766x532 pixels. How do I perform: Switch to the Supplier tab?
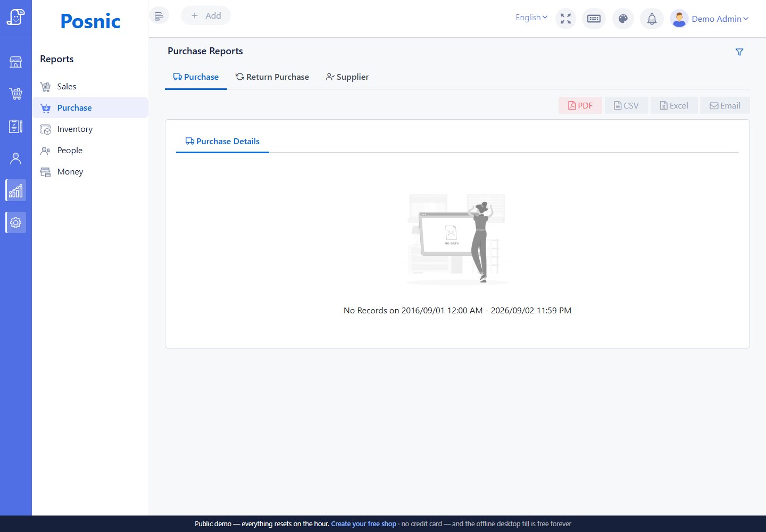click(347, 77)
